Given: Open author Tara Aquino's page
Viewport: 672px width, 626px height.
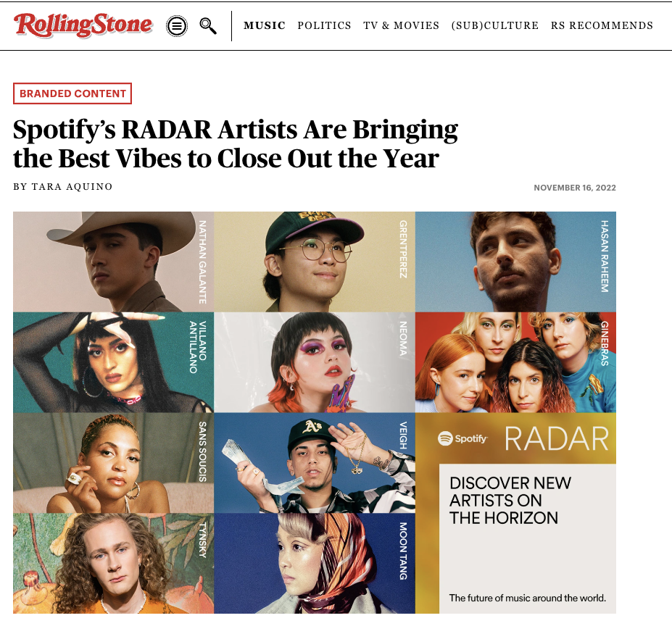Looking at the screenshot, I should (x=72, y=187).
